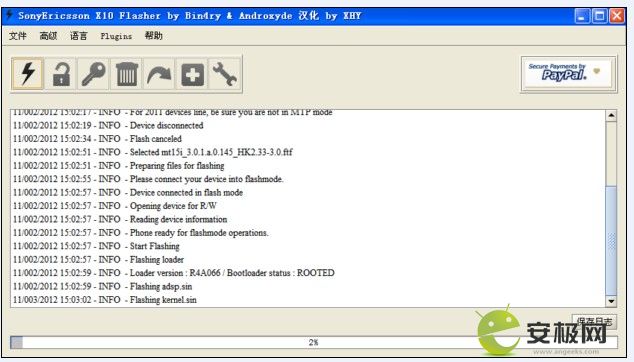Click the trash can clean icon
Image resolution: width=634 pixels, height=362 pixels.
pos(127,74)
